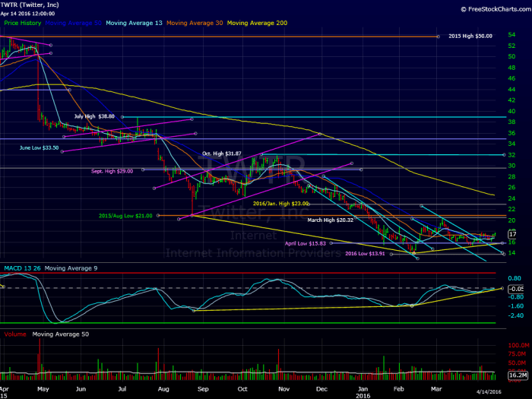532x399 pixels.
Task: Click the Aug label on time axis
Action: (x=163, y=389)
